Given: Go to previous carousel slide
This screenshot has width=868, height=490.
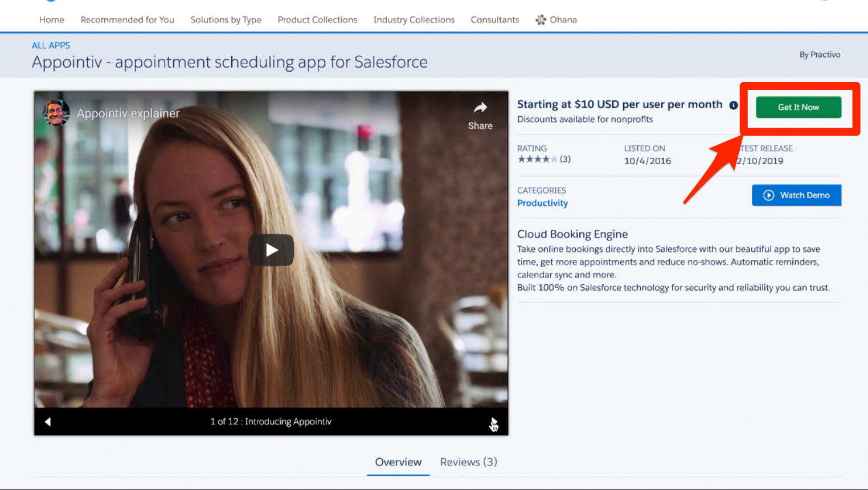Looking at the screenshot, I should (48, 422).
